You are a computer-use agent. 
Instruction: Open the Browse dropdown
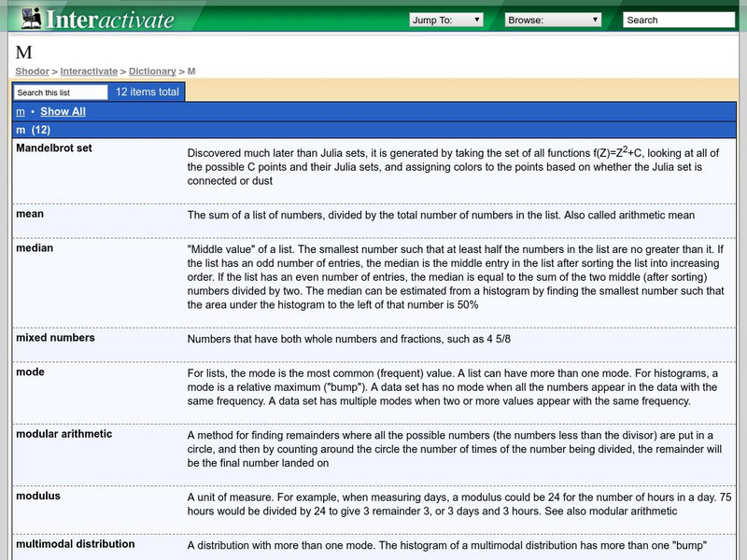[x=553, y=20]
